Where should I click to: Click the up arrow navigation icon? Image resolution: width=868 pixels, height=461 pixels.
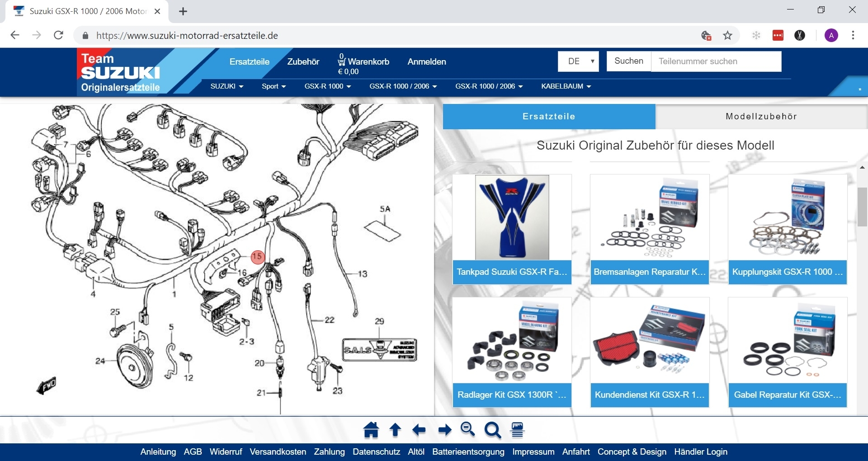pyautogui.click(x=395, y=430)
